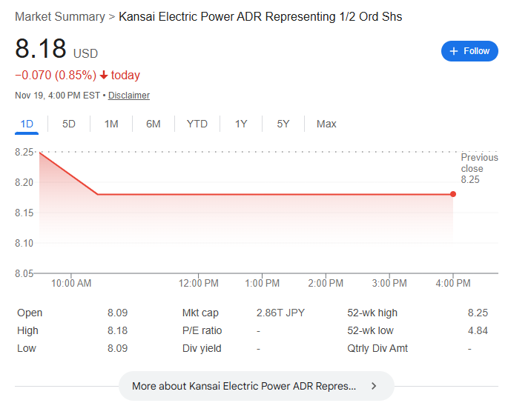
Task: Select the YTD range tab
Action: [197, 124]
